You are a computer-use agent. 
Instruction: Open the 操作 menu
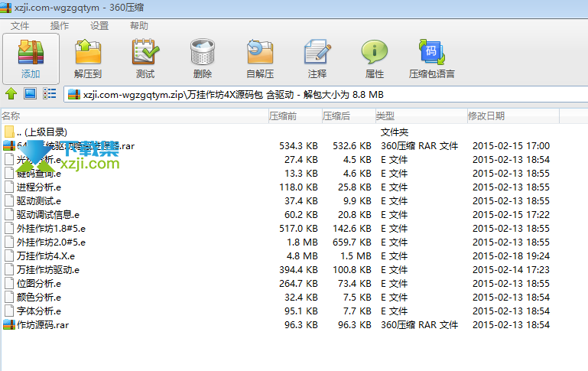pos(60,25)
